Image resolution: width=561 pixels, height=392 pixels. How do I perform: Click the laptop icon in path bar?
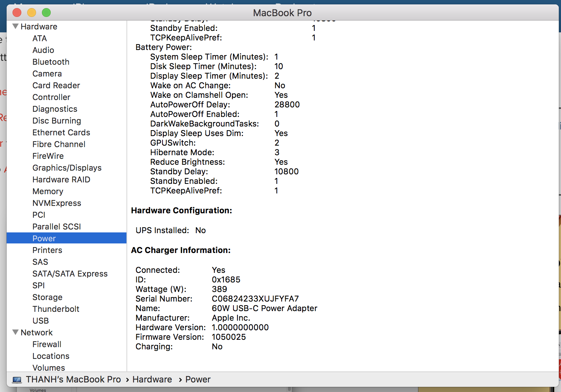point(17,379)
